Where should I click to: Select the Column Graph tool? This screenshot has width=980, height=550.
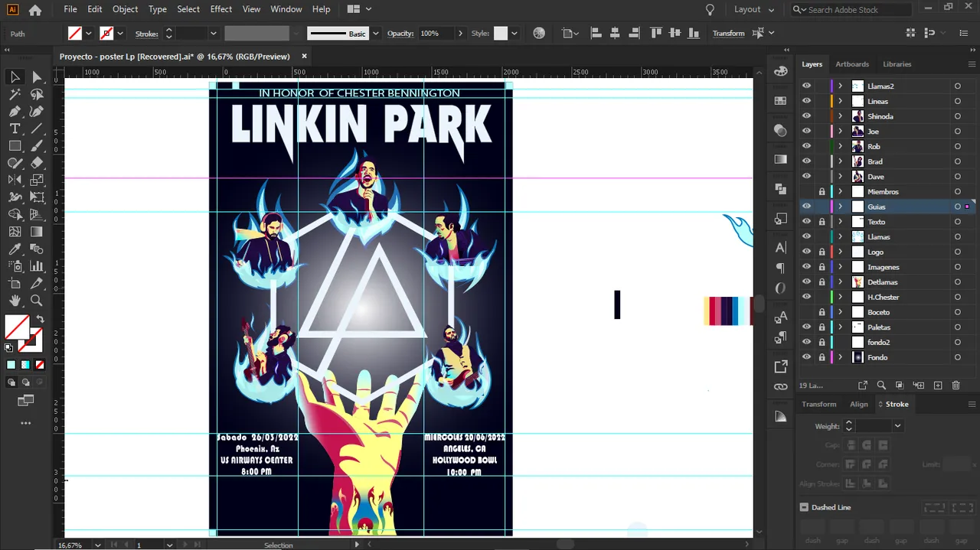pos(37,266)
